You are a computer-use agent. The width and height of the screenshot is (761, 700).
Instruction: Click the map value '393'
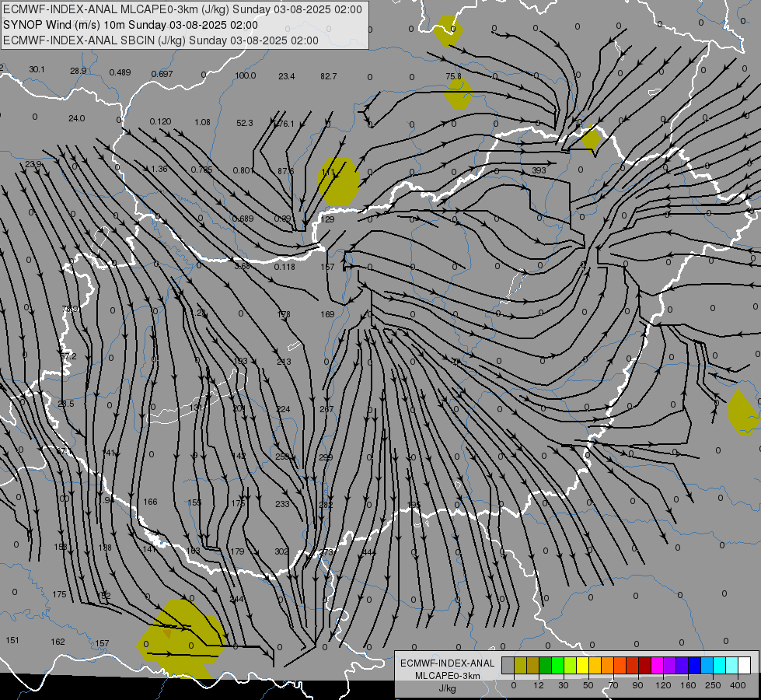(x=539, y=170)
